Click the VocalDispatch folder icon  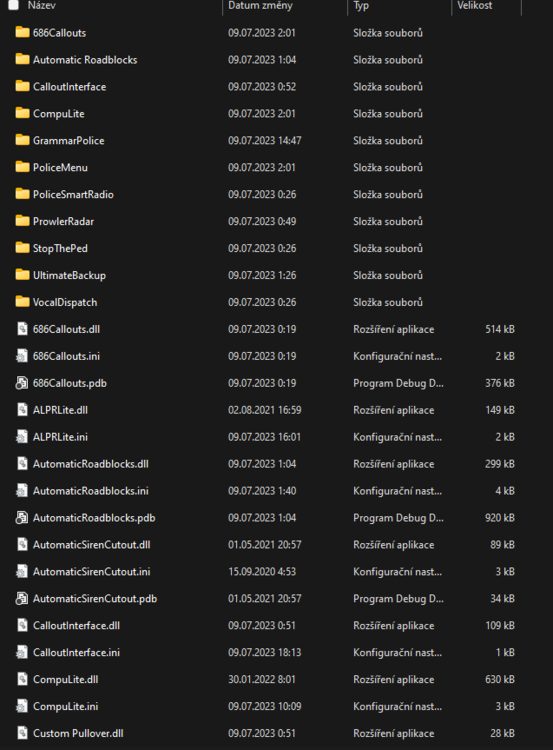click(x=22, y=302)
